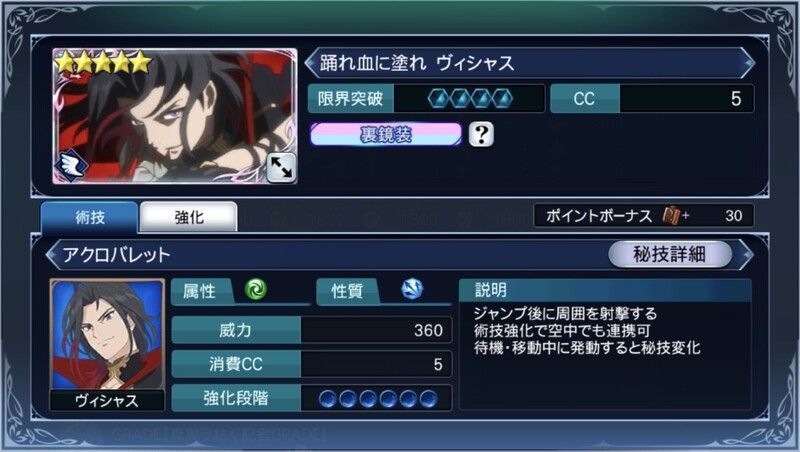Open the 秘技詳細 details
Screen dimensions: 800x452
[x=670, y=254]
